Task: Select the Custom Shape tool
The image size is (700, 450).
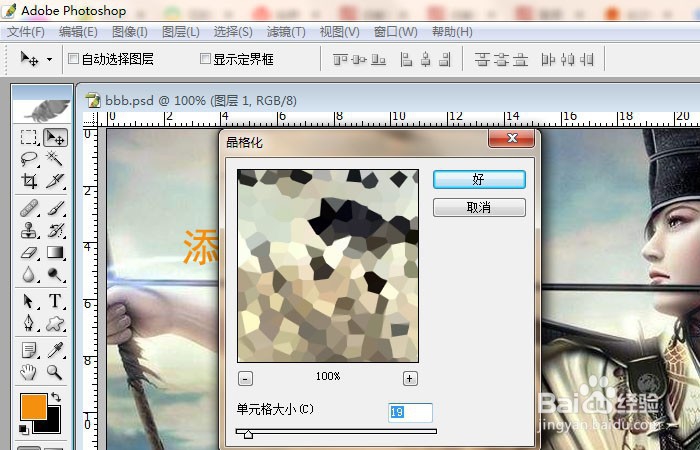Action: coord(55,323)
